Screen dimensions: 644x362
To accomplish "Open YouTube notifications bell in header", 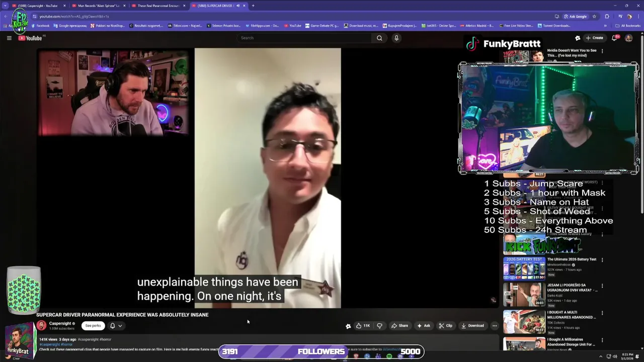I will pos(614,38).
